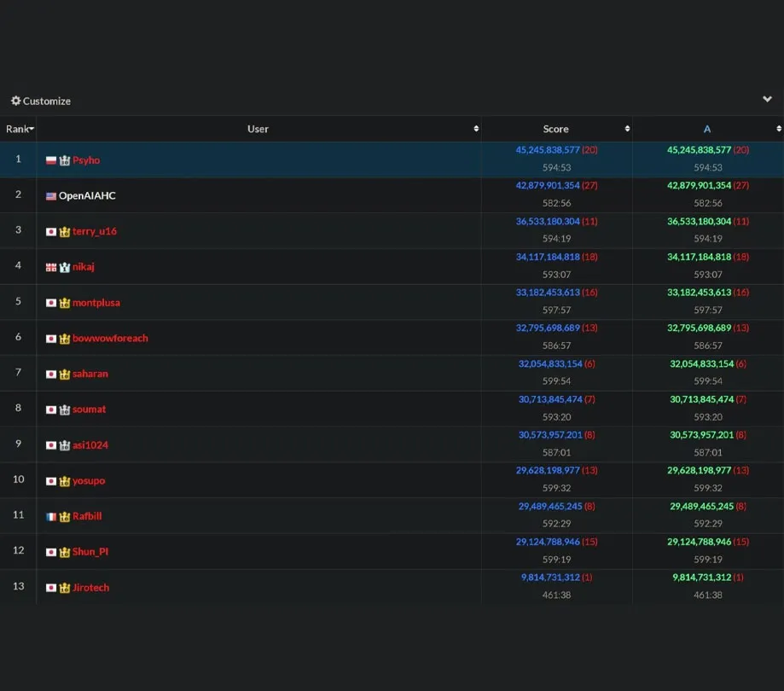
Task: Open montplusa's user profile
Action: click(x=96, y=303)
